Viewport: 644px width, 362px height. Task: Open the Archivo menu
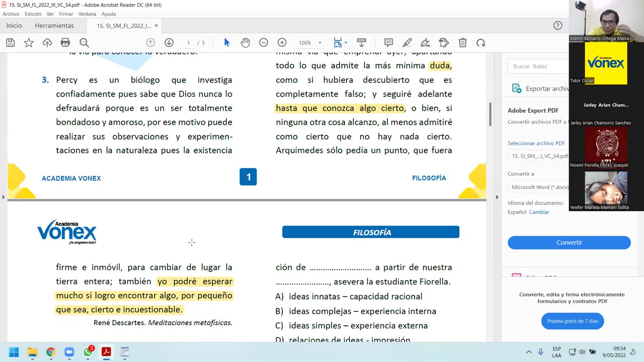coord(11,14)
